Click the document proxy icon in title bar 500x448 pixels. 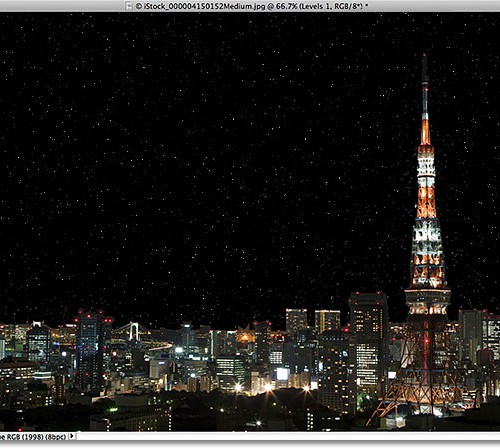129,6
